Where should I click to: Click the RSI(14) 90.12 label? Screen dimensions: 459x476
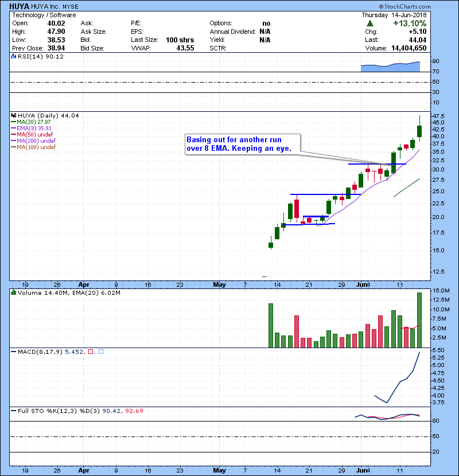pos(41,56)
